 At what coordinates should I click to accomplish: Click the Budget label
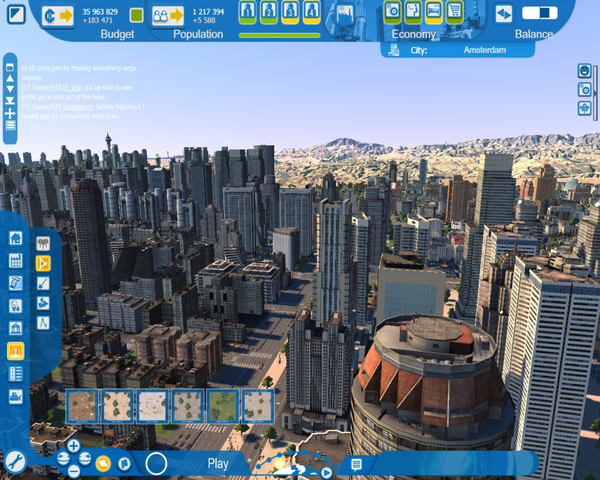point(117,34)
